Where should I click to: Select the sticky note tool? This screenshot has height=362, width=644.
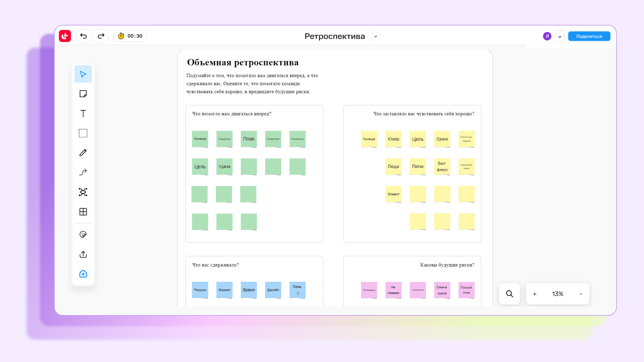83,94
